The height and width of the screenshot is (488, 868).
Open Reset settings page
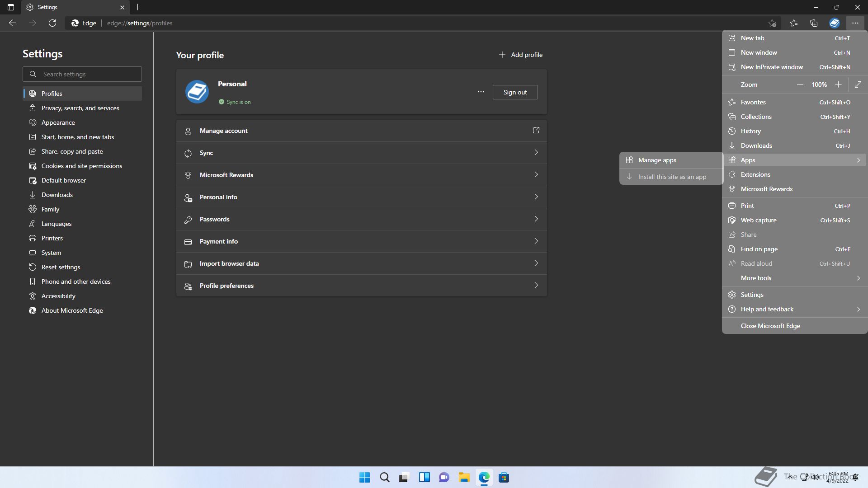pos(82,267)
